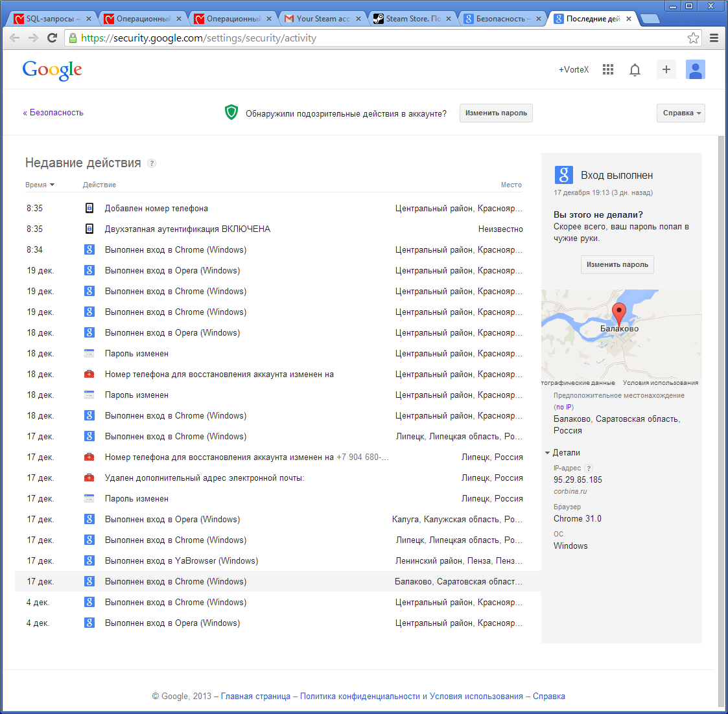Open the blue profile avatar icon
728x714 pixels.
click(696, 69)
